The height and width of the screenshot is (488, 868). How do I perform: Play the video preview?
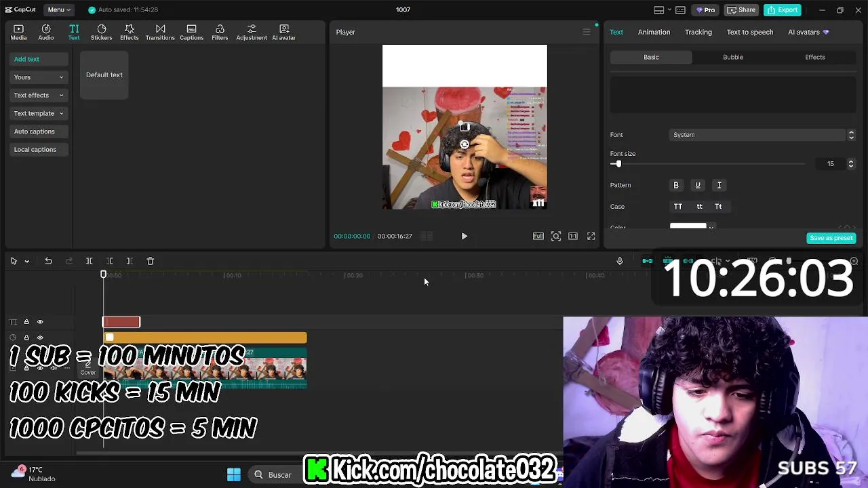click(x=465, y=236)
